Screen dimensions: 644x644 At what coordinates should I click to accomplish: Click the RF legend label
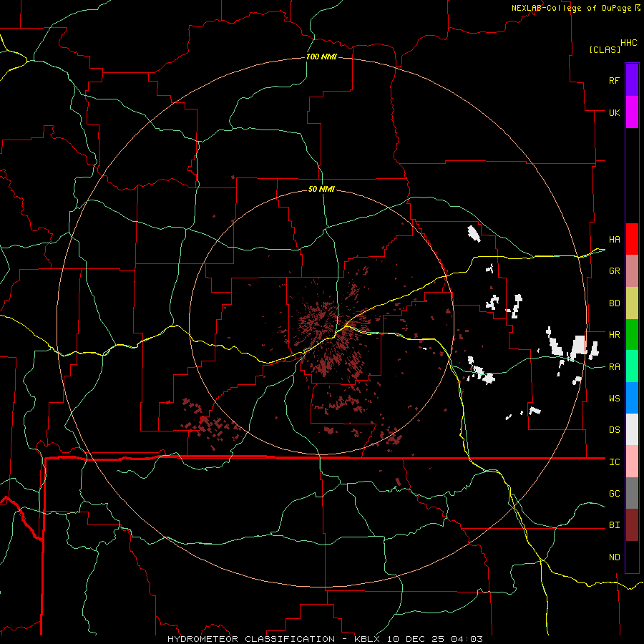pos(614,80)
